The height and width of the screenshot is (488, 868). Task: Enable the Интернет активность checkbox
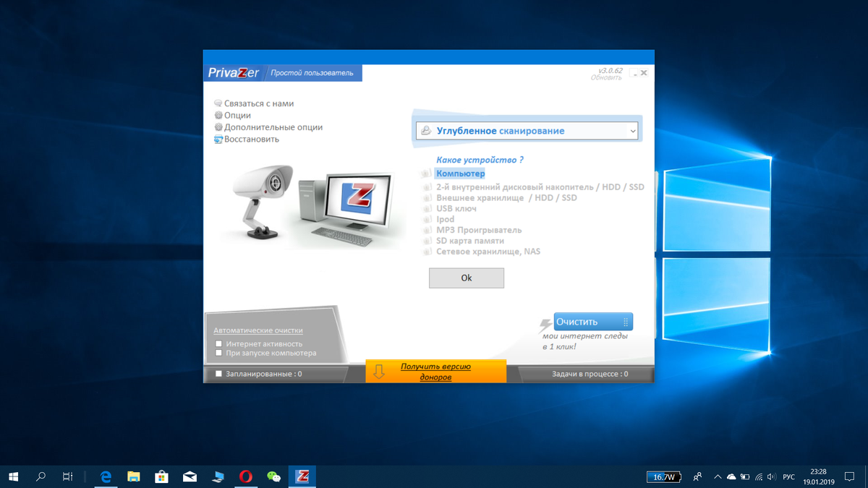[x=218, y=344]
